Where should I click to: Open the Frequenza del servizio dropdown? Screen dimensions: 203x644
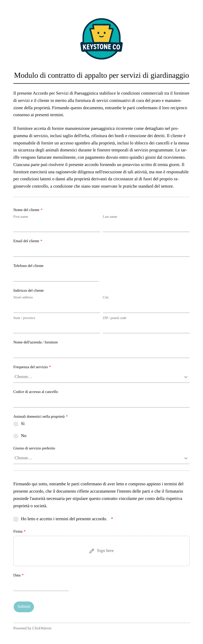(x=101, y=377)
